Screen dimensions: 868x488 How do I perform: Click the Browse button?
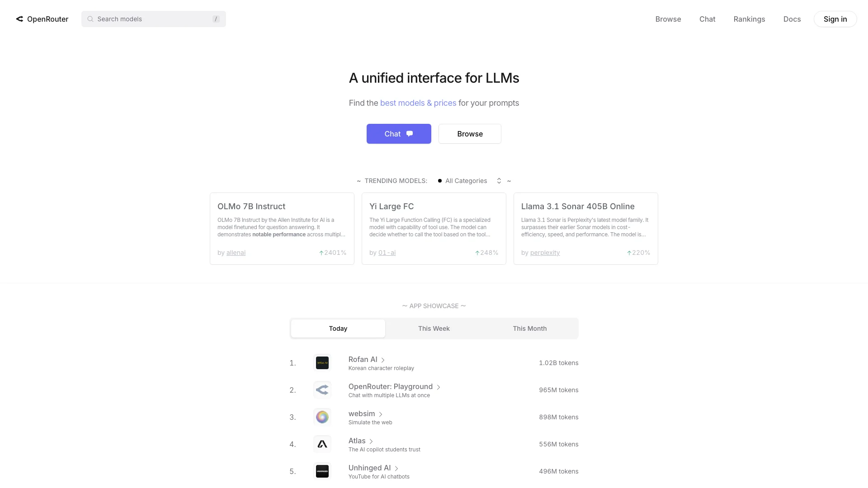470,133
